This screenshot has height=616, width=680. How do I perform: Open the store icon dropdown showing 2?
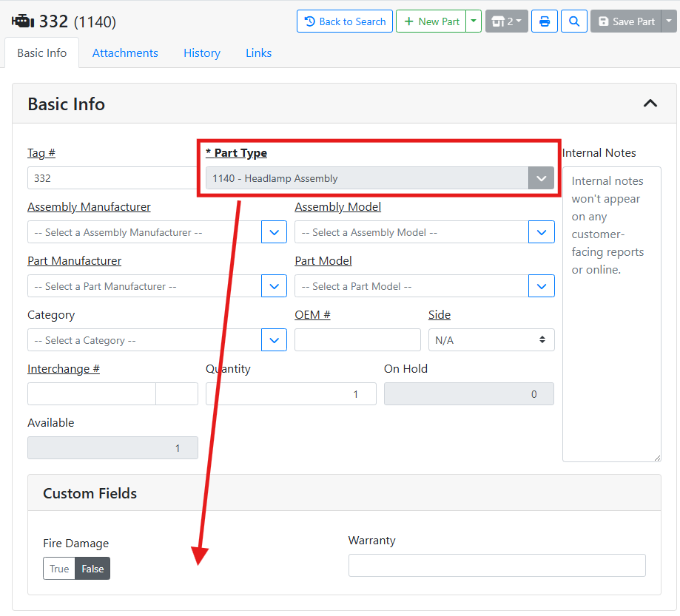click(507, 21)
